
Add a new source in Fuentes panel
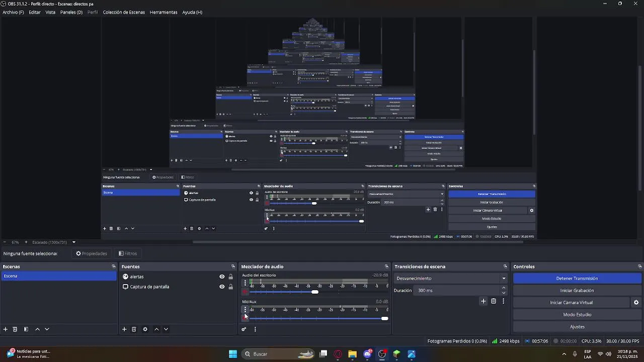(124, 329)
